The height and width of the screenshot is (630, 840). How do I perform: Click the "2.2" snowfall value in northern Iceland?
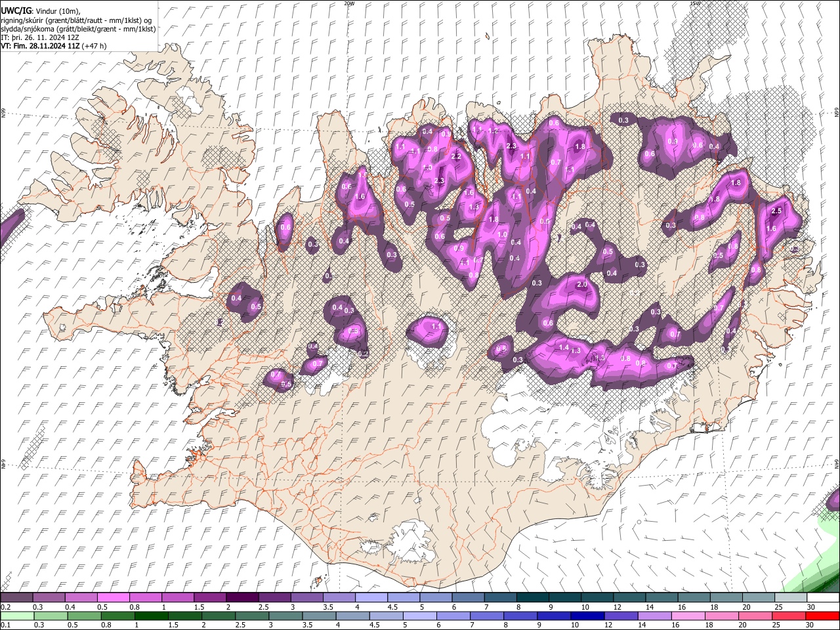(457, 157)
